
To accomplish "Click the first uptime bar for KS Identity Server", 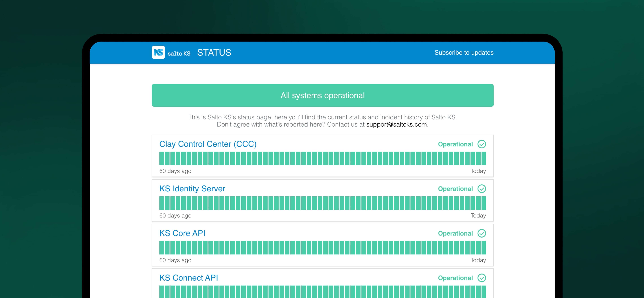I will (x=161, y=203).
